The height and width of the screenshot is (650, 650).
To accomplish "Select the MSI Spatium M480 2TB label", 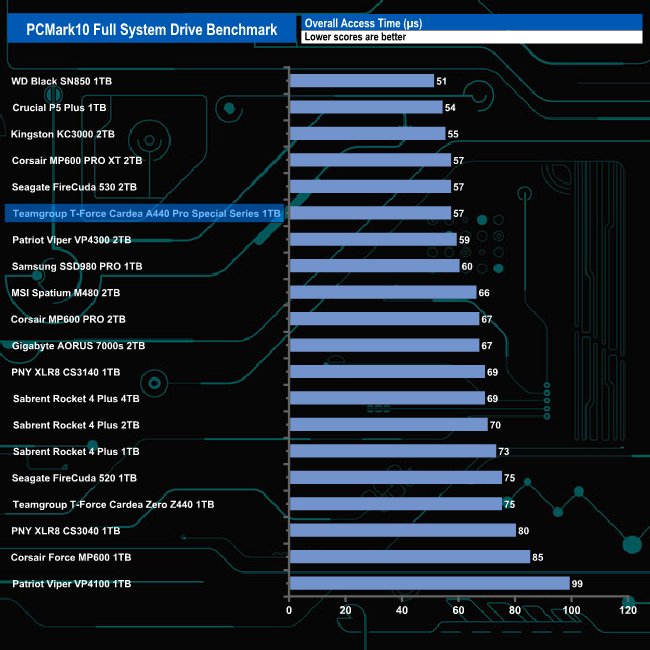I will [65, 293].
